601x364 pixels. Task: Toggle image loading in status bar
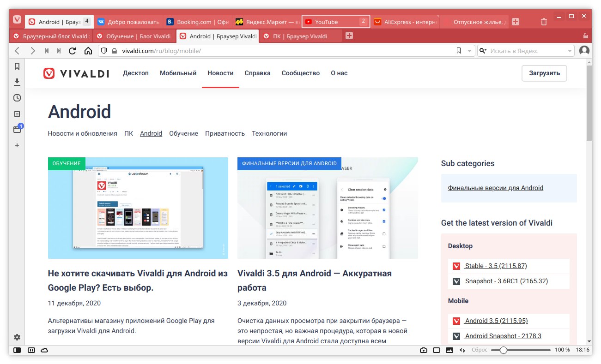pos(449,350)
